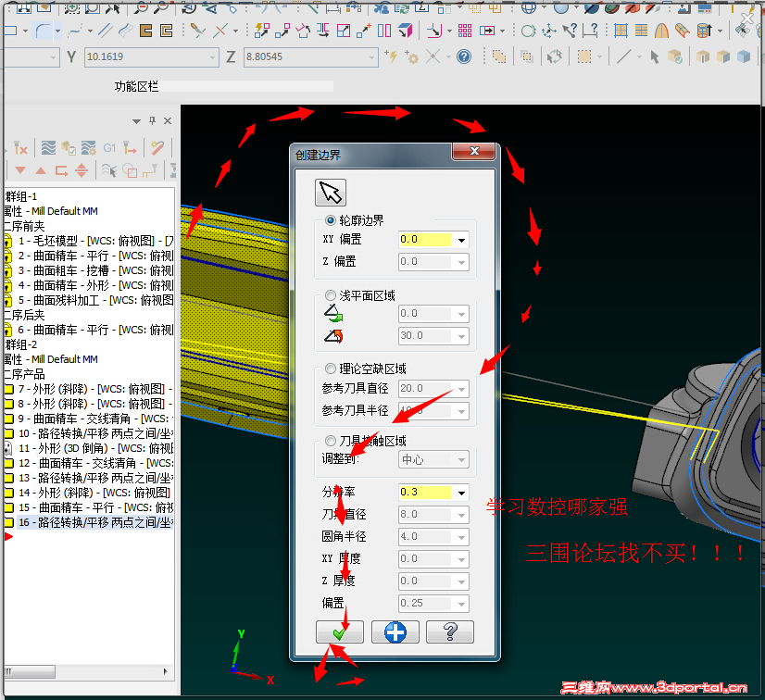Click the red up-triangle move icon in operations toolbar
Viewport: 765px width, 700px height.
point(41,169)
